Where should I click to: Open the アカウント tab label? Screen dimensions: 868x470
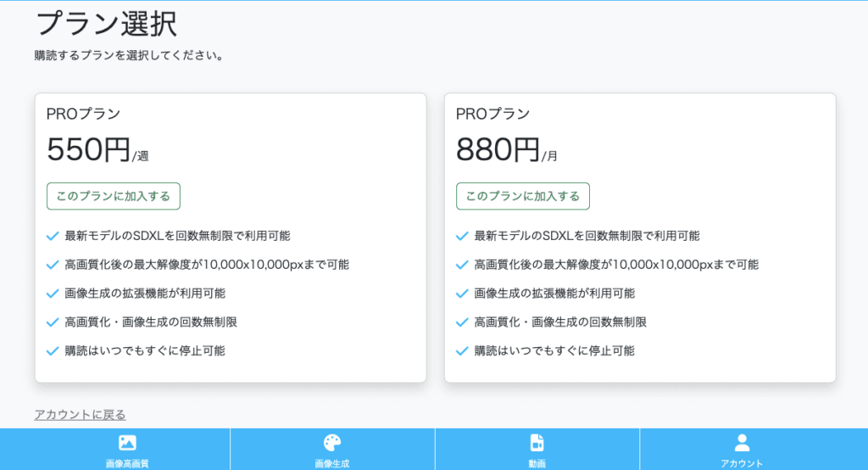click(742, 463)
